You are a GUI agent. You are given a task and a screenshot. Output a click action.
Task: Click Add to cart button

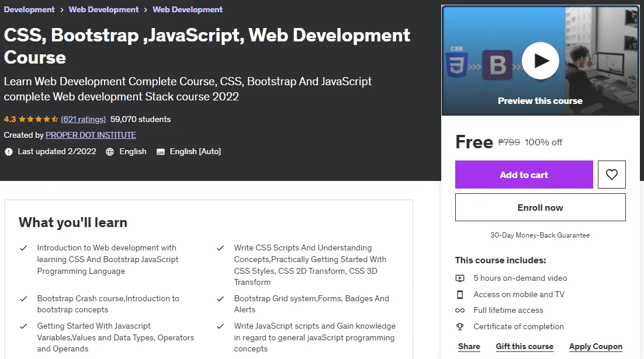524,175
